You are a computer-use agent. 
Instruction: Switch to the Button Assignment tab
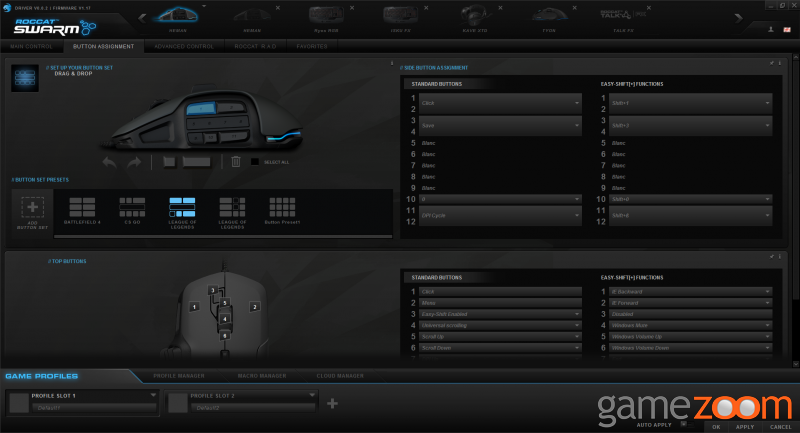coord(104,46)
